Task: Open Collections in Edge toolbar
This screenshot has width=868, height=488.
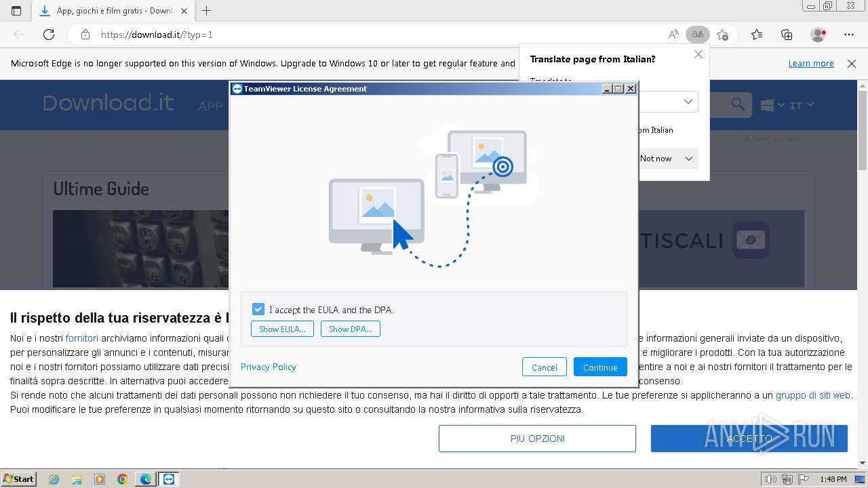Action: click(x=787, y=35)
